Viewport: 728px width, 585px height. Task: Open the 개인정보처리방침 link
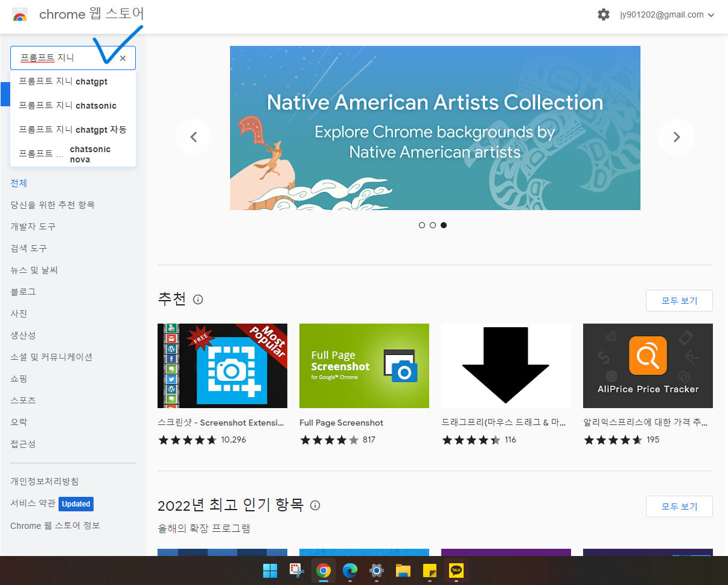click(x=45, y=481)
